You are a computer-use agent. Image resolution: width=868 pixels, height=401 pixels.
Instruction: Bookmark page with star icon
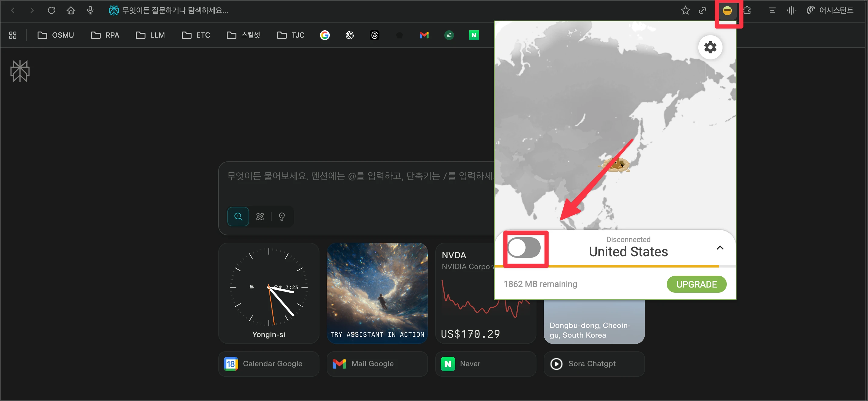(x=685, y=11)
